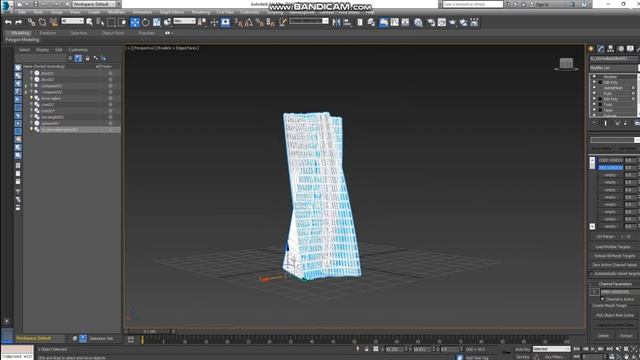This screenshot has height=360, width=640.
Task: Click the Pick Object from Scene button
Action: click(x=615, y=315)
